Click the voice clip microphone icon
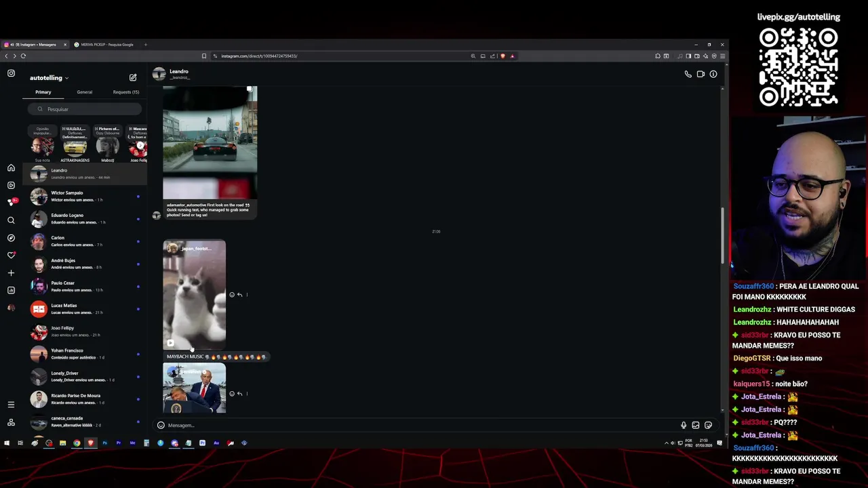Viewport: 868px width, 488px height. pos(684,426)
